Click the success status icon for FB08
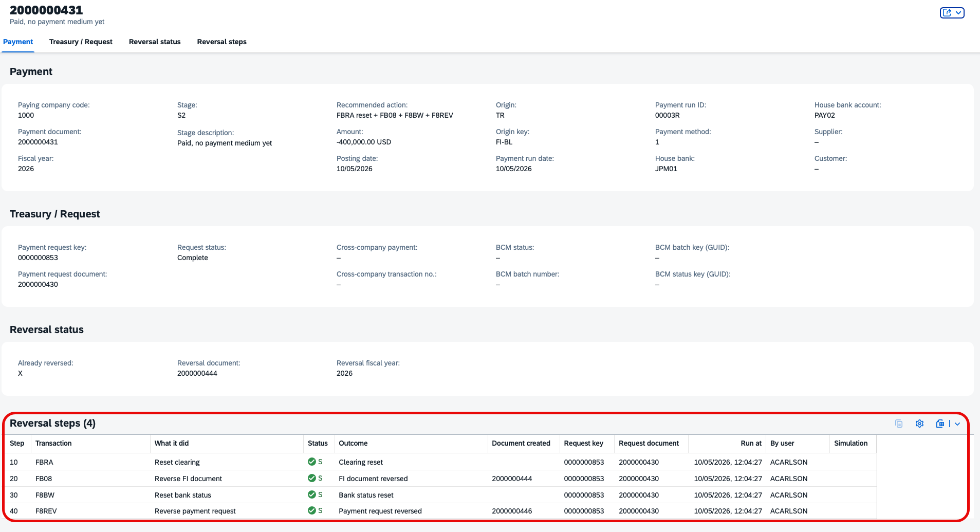 tap(311, 478)
